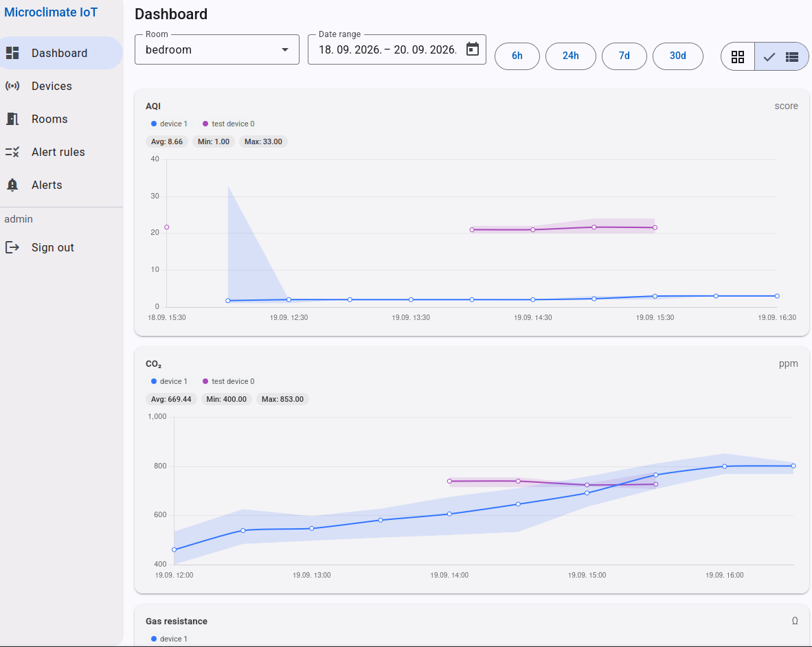Click the CO₂ Avg: 669.44 chip
Screen dimensions: 812x647
(x=171, y=399)
